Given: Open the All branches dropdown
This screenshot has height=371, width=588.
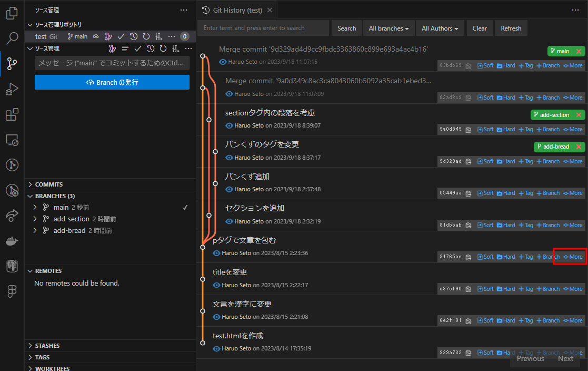Looking at the screenshot, I should 388,28.
